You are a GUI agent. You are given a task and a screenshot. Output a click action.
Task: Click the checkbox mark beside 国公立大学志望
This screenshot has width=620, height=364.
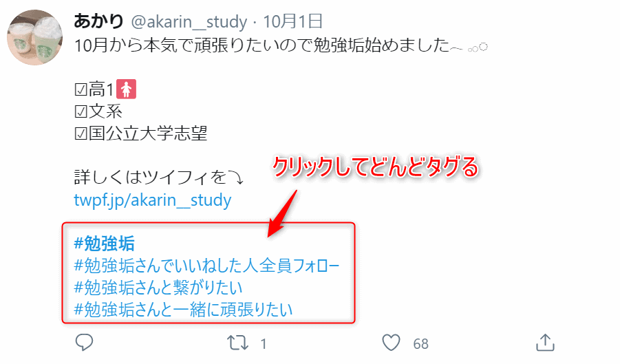point(81,134)
